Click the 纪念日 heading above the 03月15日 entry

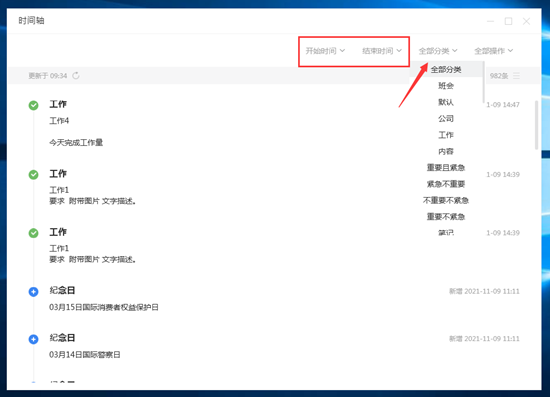click(62, 290)
